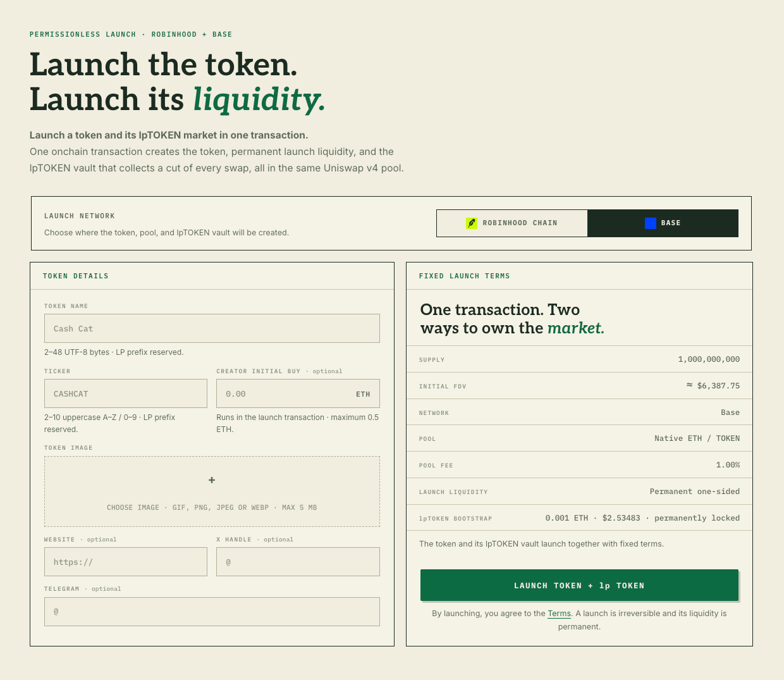This screenshot has width=784, height=680.
Task: Click 'token and its lpTOKEN vault launch together' note
Action: [x=541, y=544]
